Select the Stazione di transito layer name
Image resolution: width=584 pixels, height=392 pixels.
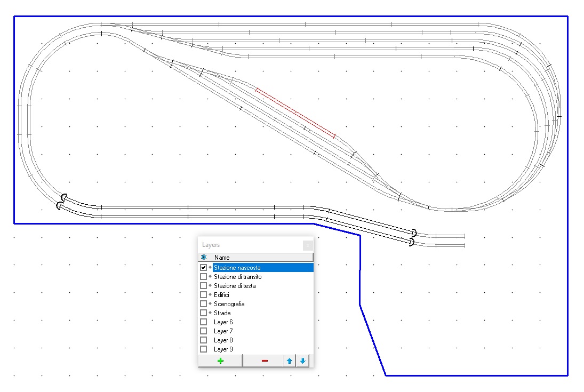coord(238,276)
